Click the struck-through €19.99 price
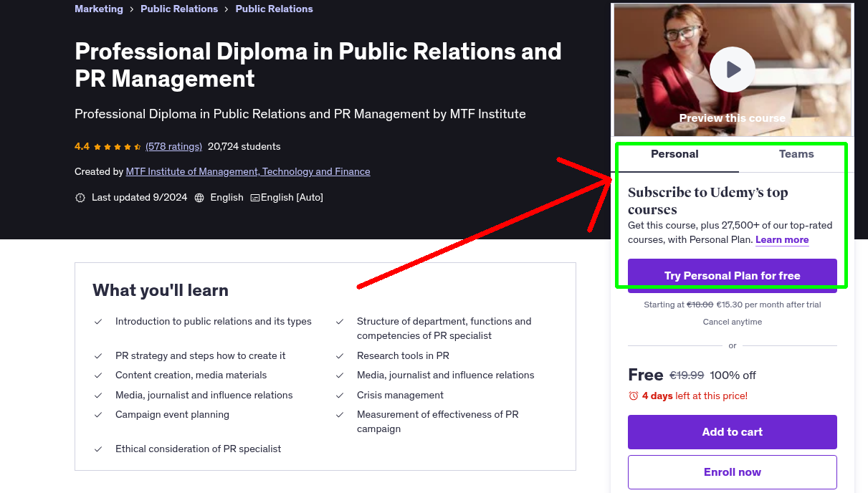This screenshot has width=868, height=493. (687, 375)
